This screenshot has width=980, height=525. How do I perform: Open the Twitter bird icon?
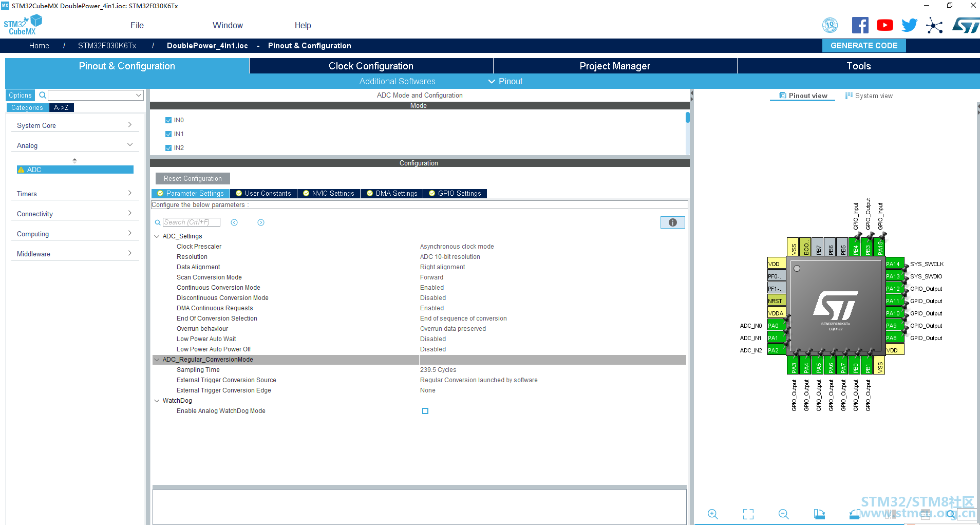point(909,25)
